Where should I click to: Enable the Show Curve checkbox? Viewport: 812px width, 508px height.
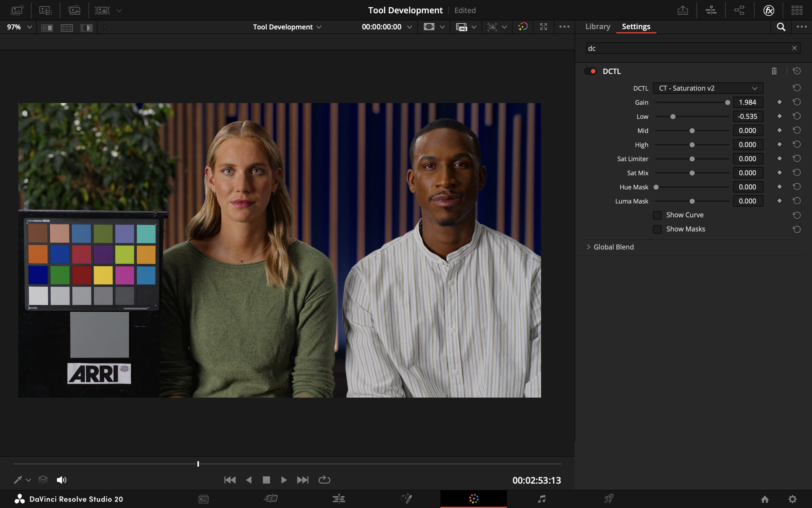(x=657, y=215)
